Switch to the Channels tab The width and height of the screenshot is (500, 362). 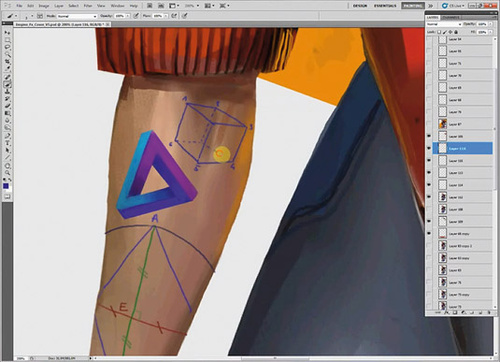451,17
